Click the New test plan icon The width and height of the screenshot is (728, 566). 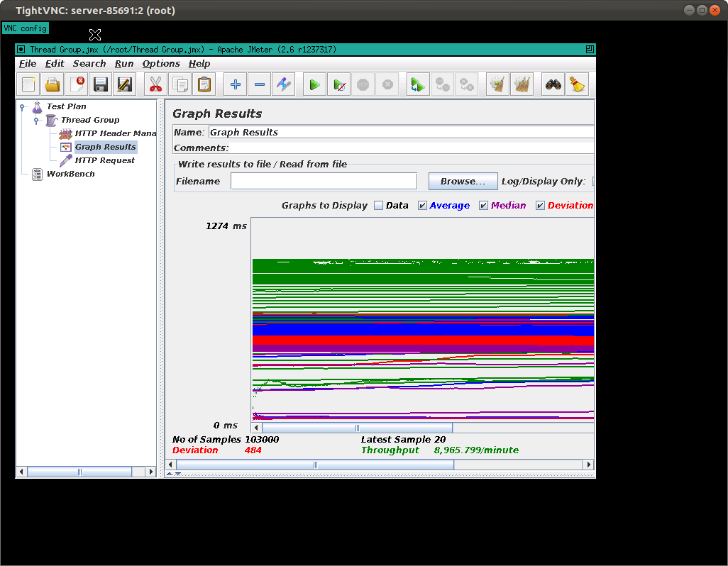tap(28, 84)
